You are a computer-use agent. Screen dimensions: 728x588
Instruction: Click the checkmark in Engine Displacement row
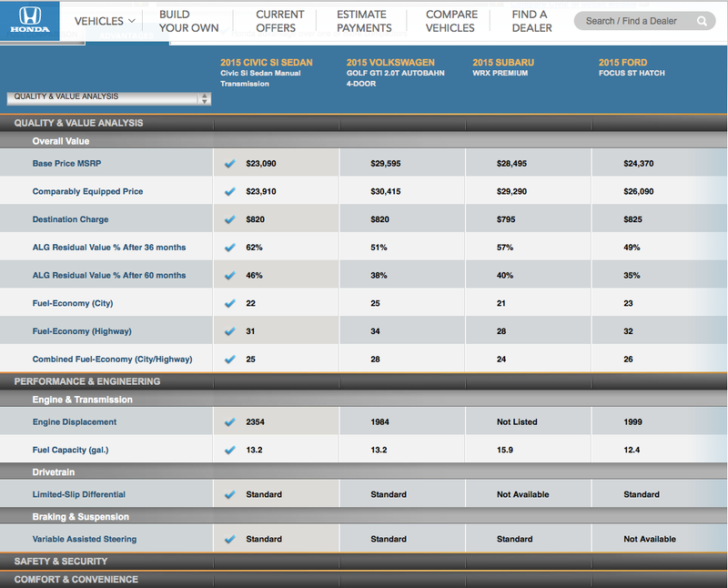tap(230, 421)
